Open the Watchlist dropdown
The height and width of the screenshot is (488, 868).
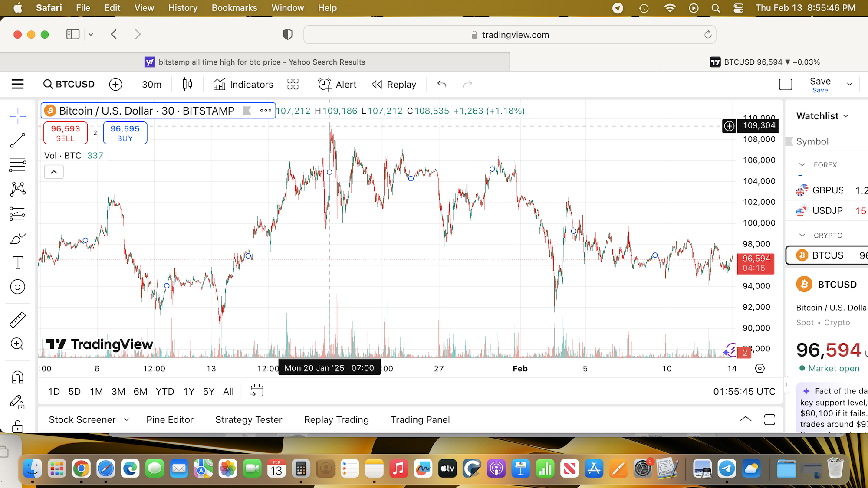tap(822, 116)
